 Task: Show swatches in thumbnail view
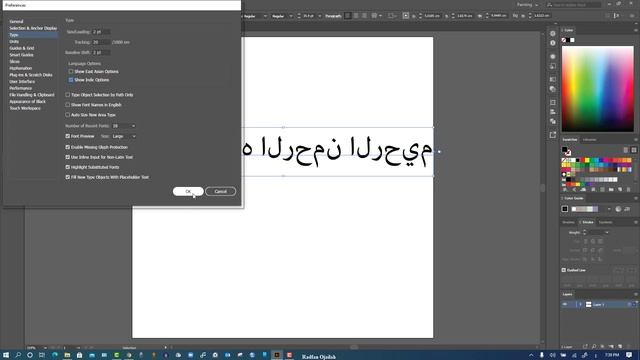[633, 150]
